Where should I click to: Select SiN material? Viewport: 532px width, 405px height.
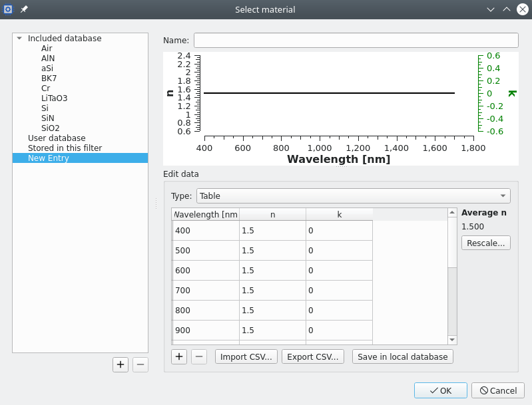pyautogui.click(x=47, y=118)
